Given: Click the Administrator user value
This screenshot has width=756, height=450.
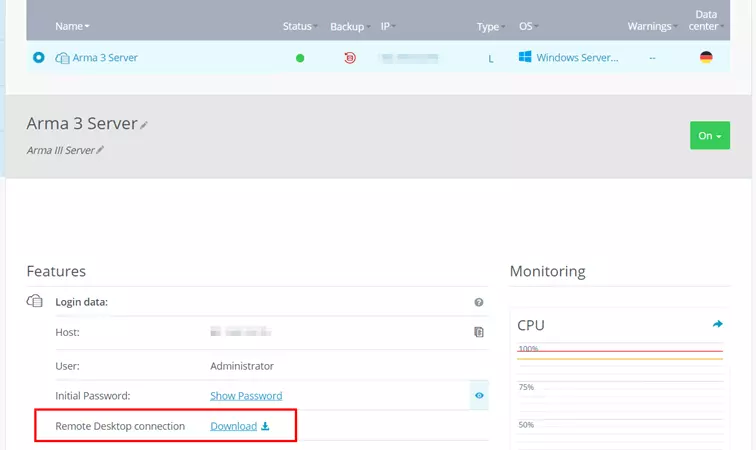Looking at the screenshot, I should click(x=242, y=366).
